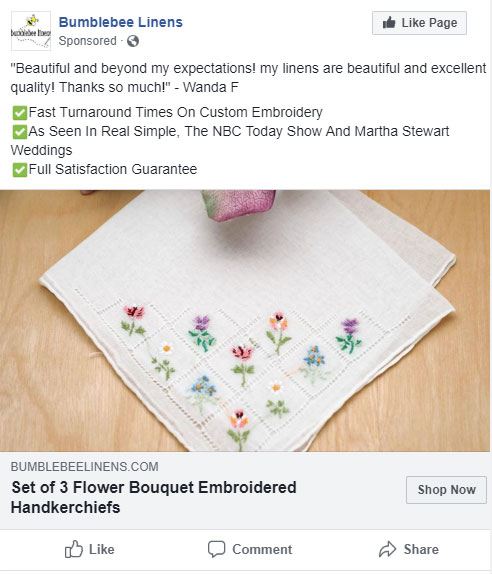
Task: Click the thumbs-up icon in Like Page
Action: pyautogui.click(x=389, y=23)
